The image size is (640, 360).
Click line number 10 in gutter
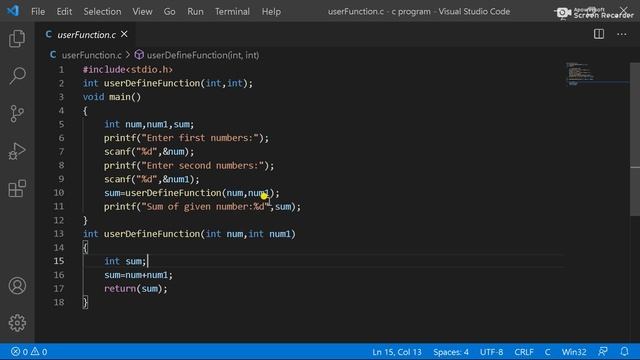point(59,192)
